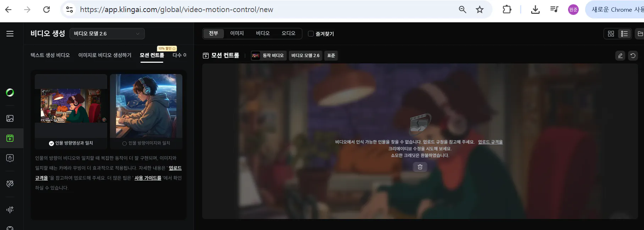Switch to 텍스트 생성 비디오 tab
Screen dimensions: 644x230
50,55
